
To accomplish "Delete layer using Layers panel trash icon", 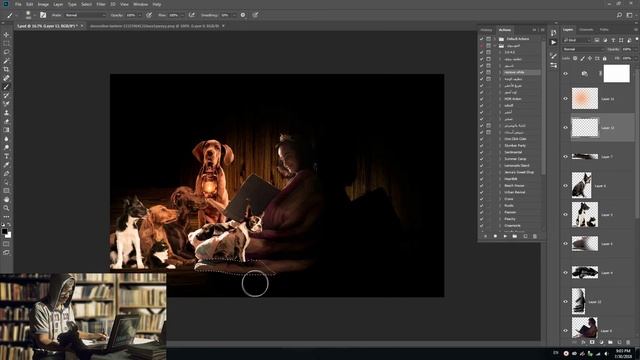I will [628, 342].
